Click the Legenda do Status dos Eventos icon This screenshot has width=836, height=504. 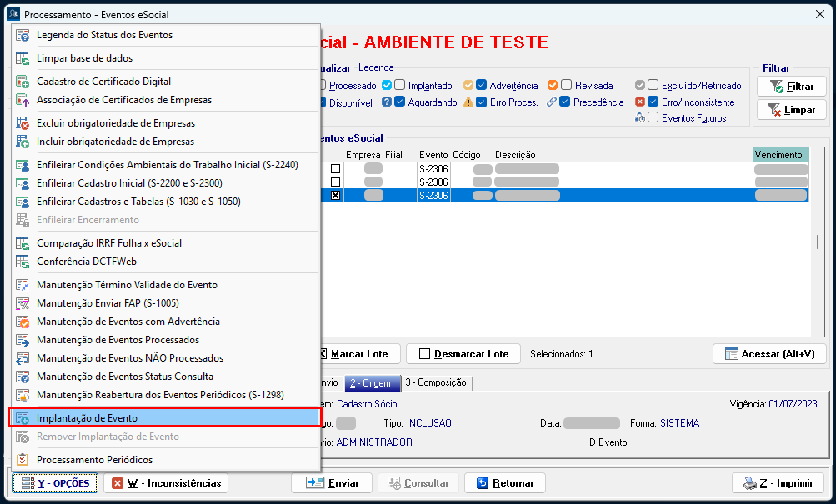[x=23, y=35]
